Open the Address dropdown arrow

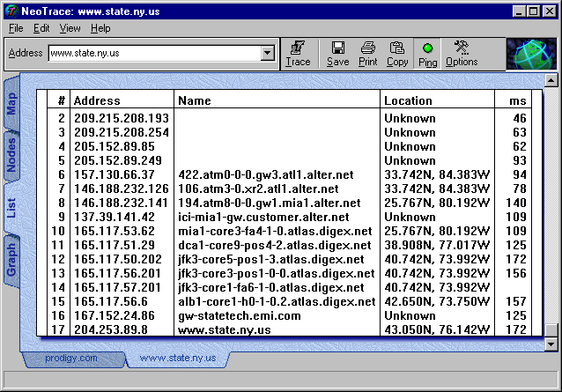coord(268,54)
